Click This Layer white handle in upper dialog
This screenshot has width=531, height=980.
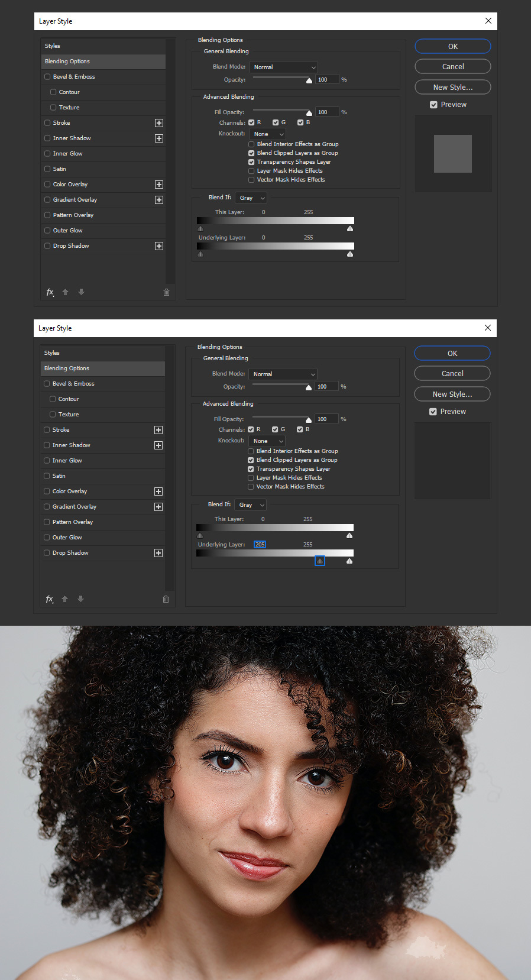tap(350, 228)
